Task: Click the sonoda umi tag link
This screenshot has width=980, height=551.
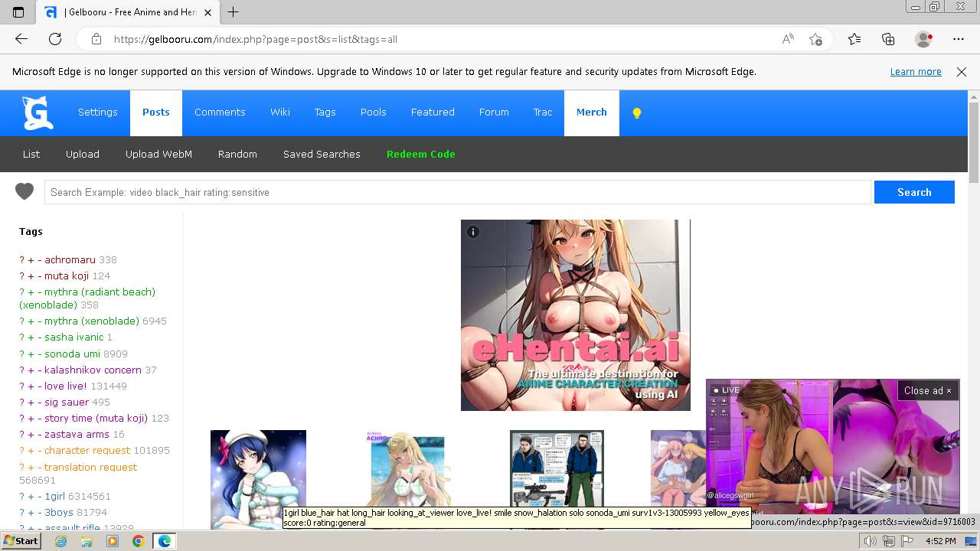Action: pyautogui.click(x=72, y=354)
